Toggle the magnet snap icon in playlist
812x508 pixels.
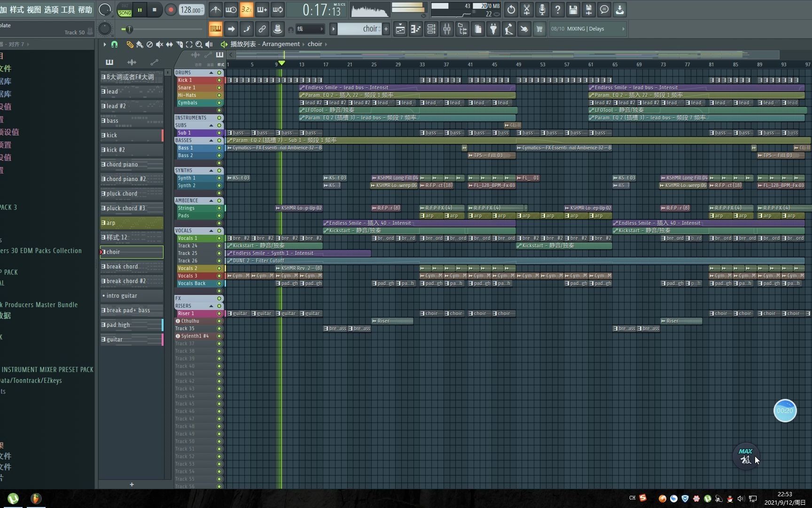click(x=114, y=44)
